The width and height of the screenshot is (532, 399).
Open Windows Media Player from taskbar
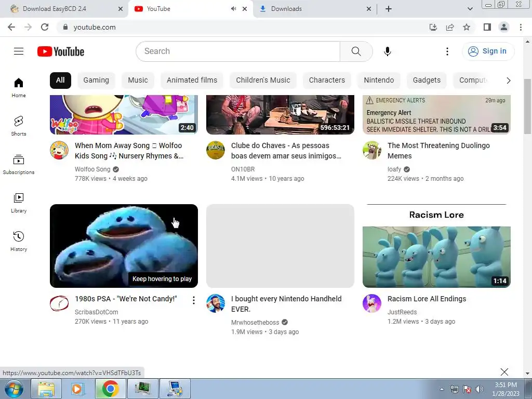pos(78,389)
